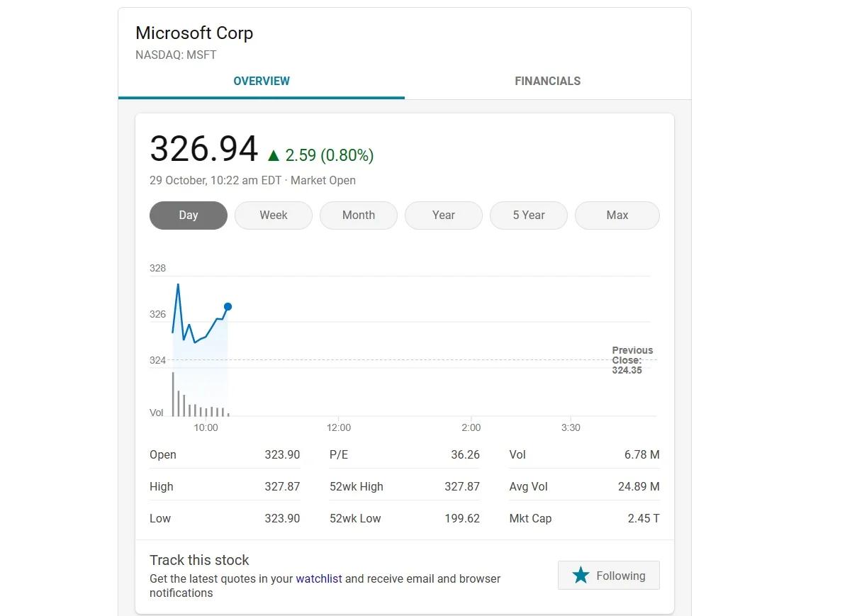
Task: Switch the chart to 5 Year range
Action: [x=529, y=215]
